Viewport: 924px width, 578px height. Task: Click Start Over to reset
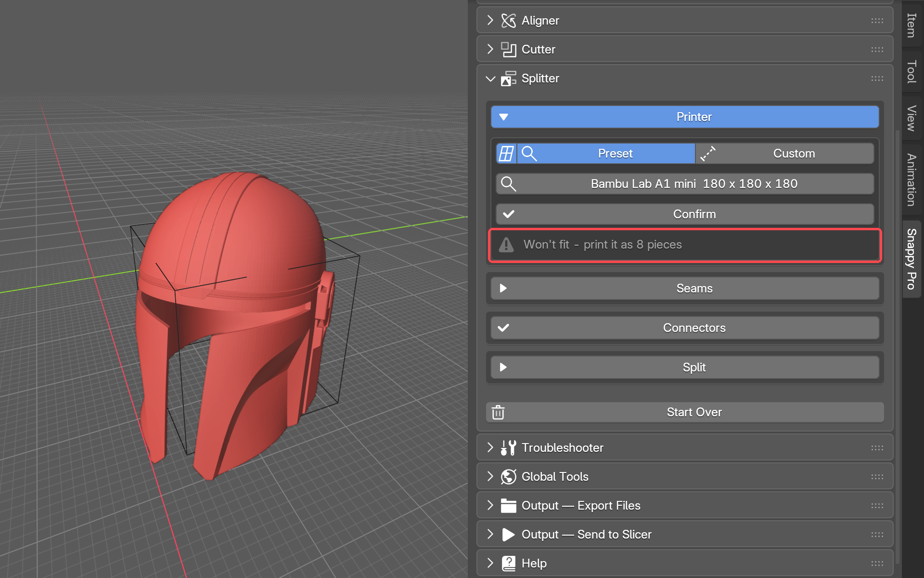click(685, 412)
